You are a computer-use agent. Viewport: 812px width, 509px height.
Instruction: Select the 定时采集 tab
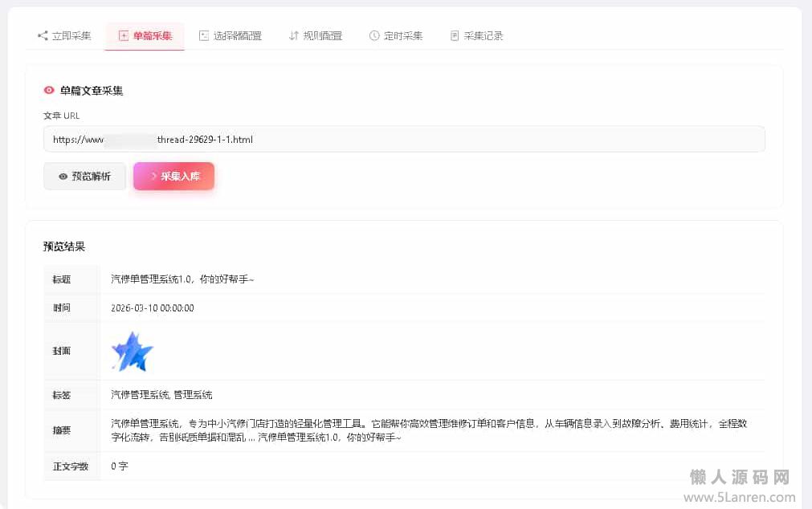click(402, 36)
